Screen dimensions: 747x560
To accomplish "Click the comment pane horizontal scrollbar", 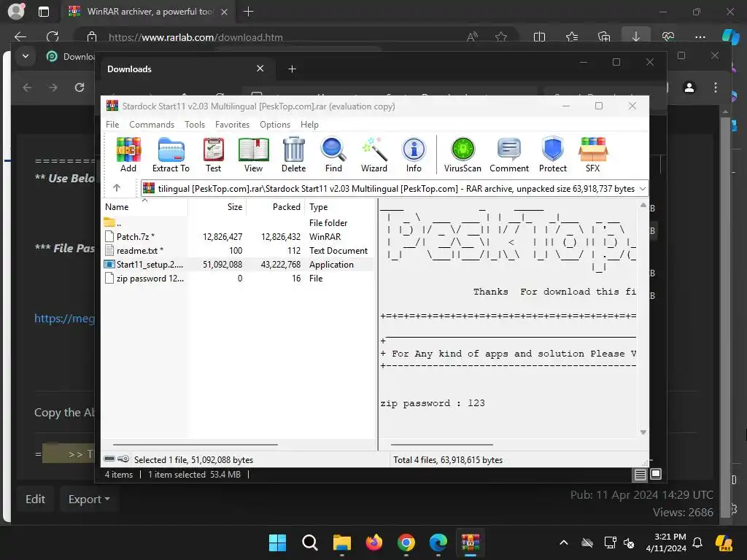I will pos(441,445).
